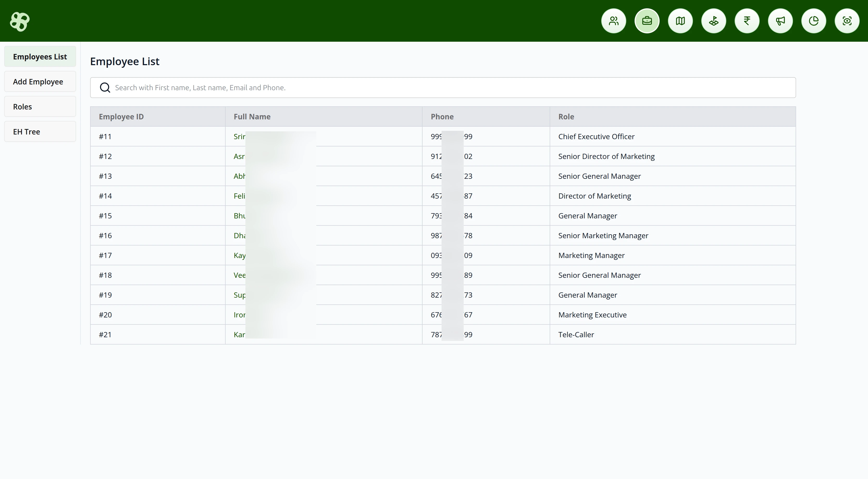Viewport: 868px width, 479px height.
Task: Focus the employee search input field
Action: [x=451, y=88]
